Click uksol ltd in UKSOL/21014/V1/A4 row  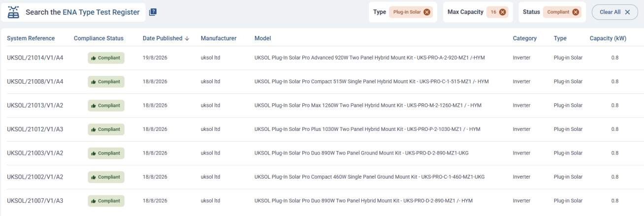pos(210,58)
